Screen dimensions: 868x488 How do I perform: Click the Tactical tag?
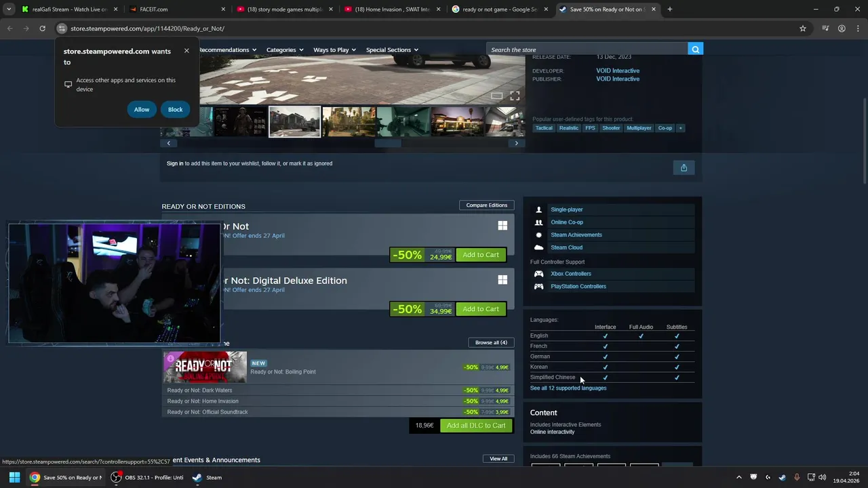tap(544, 128)
